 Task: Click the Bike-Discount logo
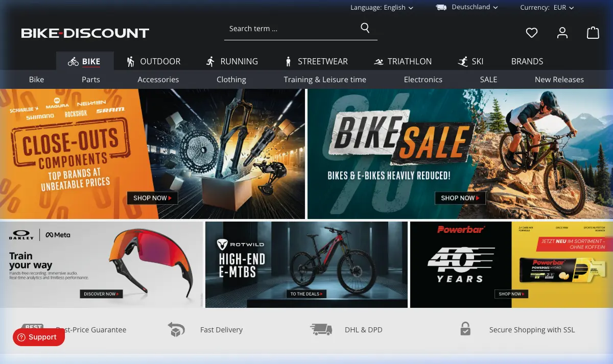point(85,33)
